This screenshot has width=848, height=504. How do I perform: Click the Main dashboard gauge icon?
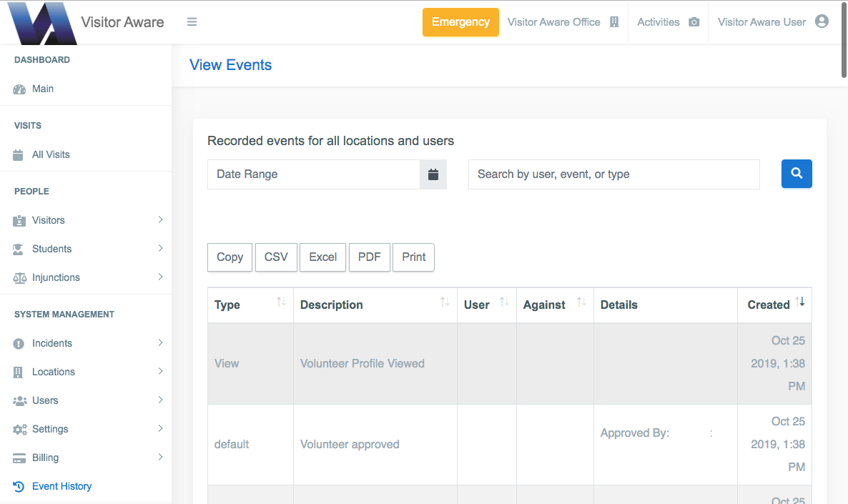point(19,89)
